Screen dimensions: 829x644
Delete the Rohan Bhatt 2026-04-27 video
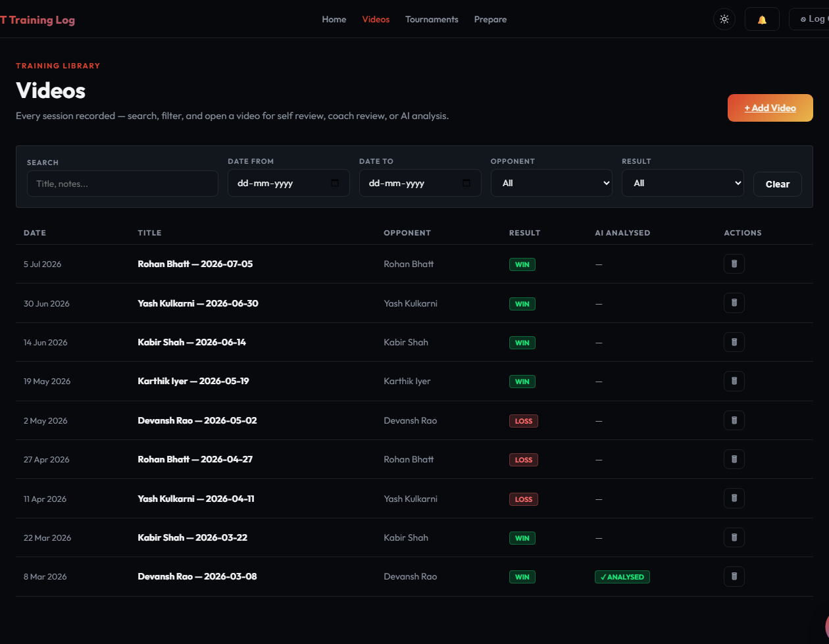point(734,459)
